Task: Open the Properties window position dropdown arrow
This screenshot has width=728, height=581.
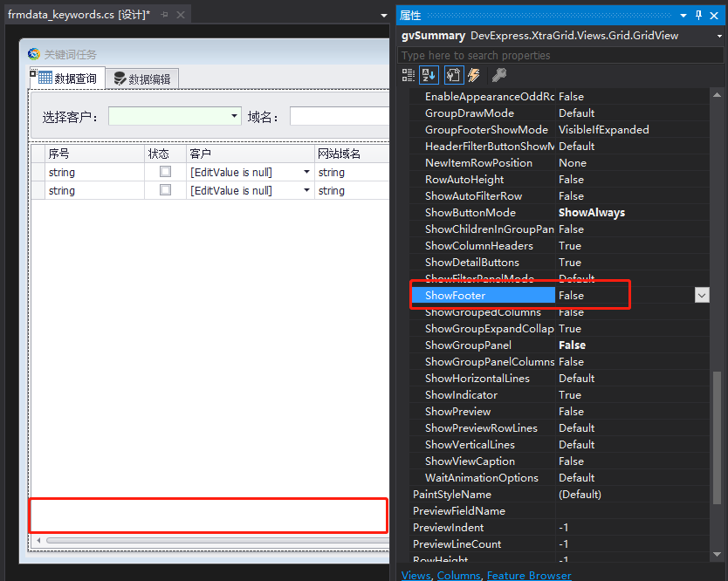Action: click(x=683, y=16)
